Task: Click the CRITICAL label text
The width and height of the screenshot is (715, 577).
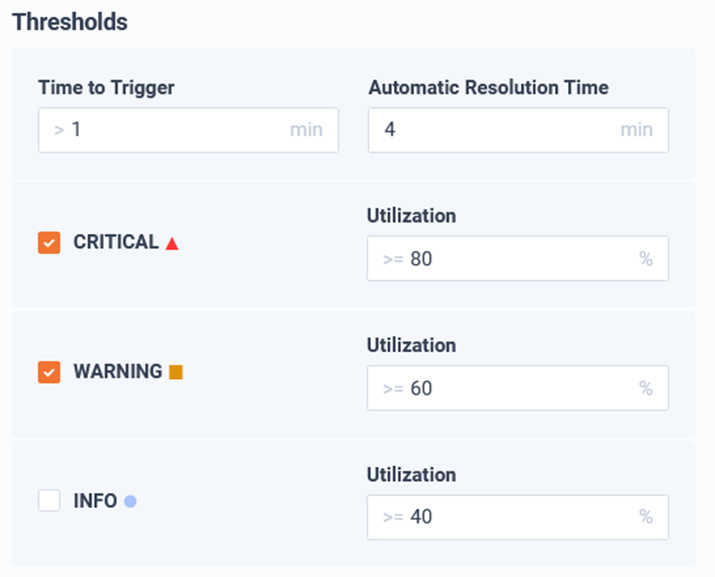Action: (116, 242)
